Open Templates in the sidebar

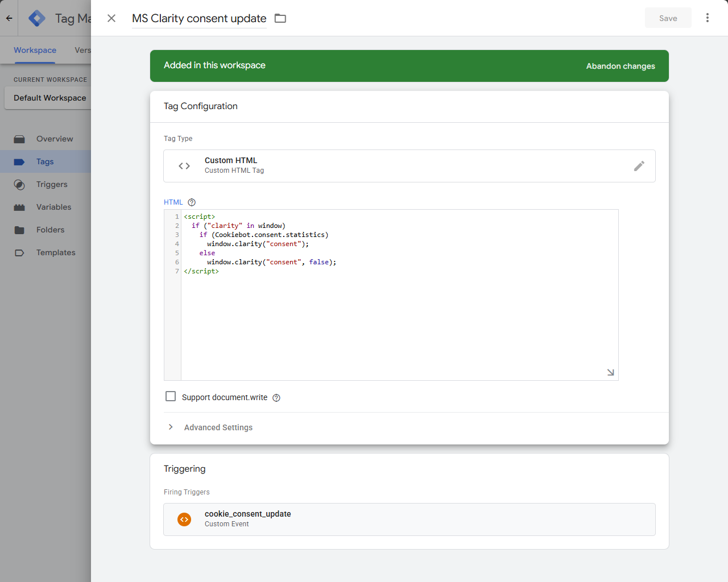56,252
